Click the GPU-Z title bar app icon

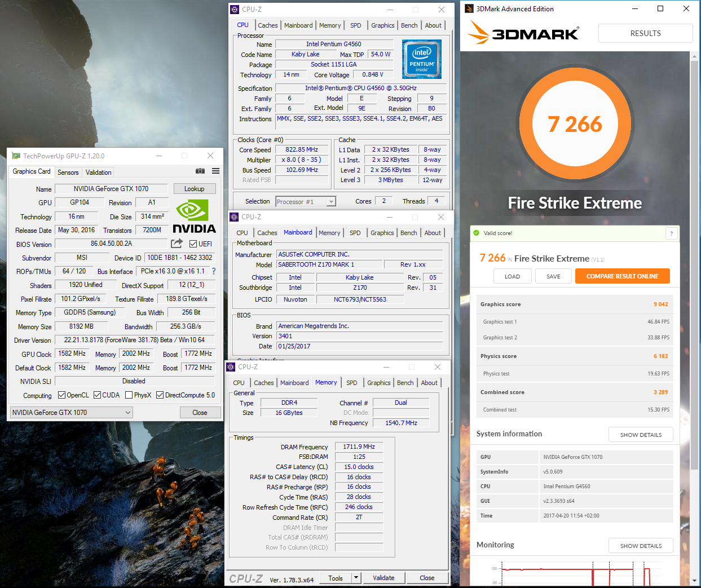click(16, 156)
